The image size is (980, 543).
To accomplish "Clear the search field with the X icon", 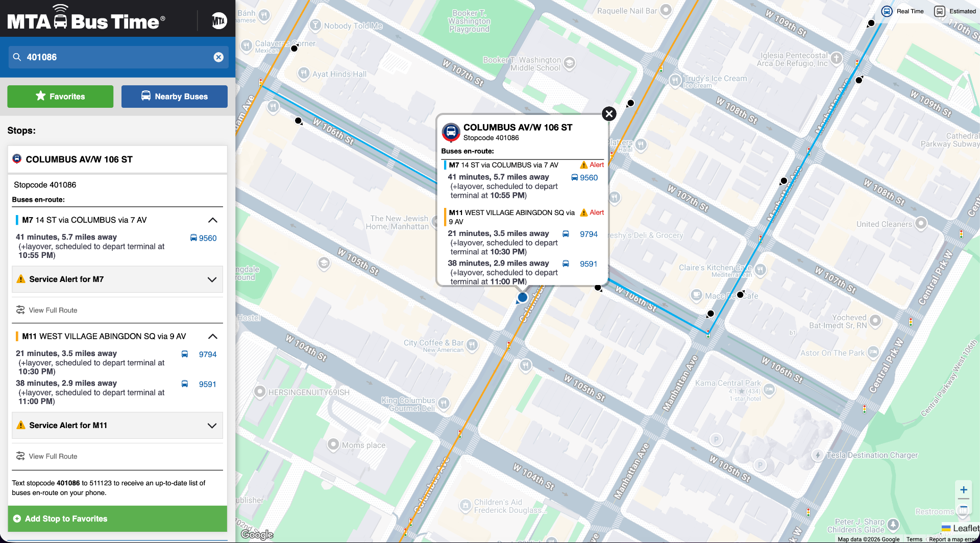I will pyautogui.click(x=218, y=57).
